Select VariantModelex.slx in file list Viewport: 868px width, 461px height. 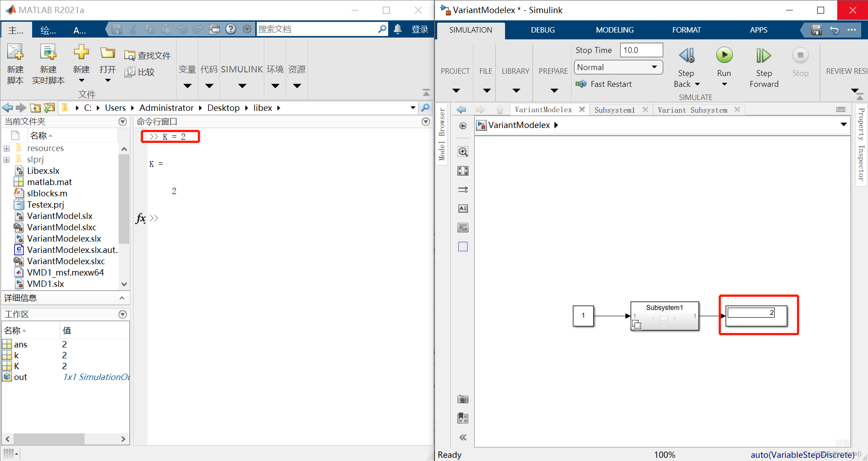tap(64, 239)
